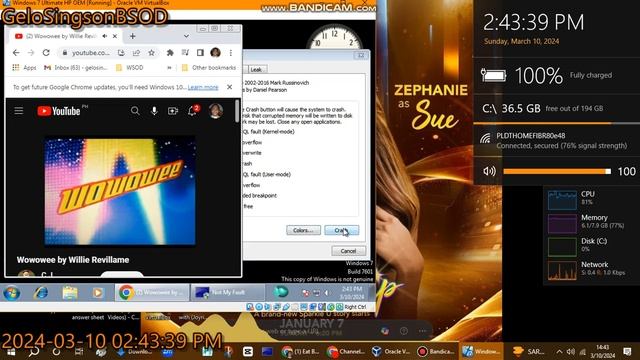The height and width of the screenshot is (360, 640).
Task: Switch to Bandicam on host taskbar
Action: 435,351
